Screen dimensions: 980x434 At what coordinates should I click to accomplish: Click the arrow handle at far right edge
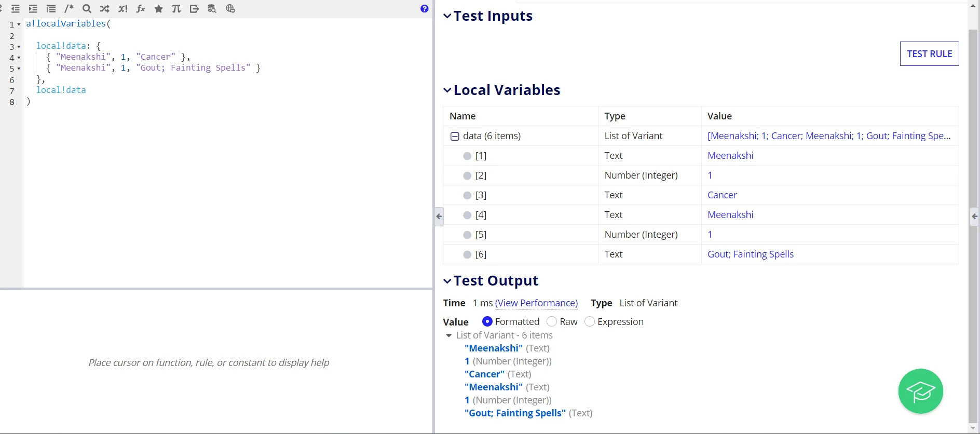[974, 216]
